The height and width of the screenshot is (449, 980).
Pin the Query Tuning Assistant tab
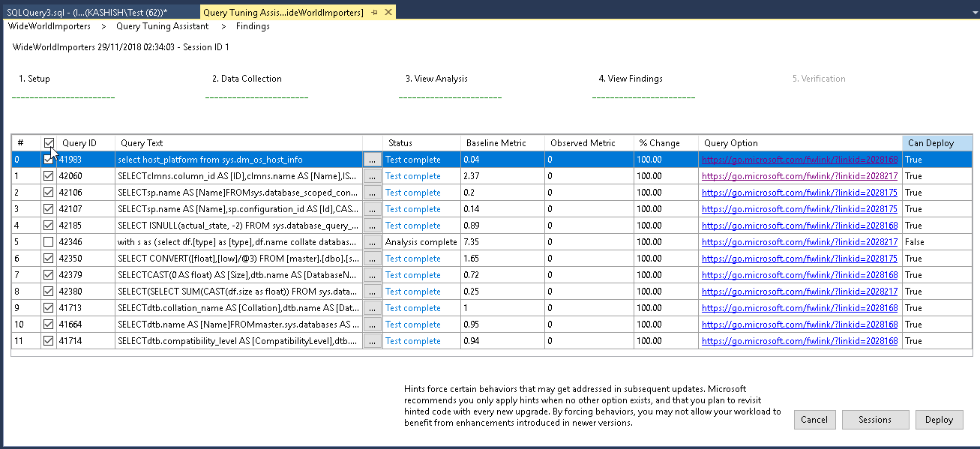[374, 12]
